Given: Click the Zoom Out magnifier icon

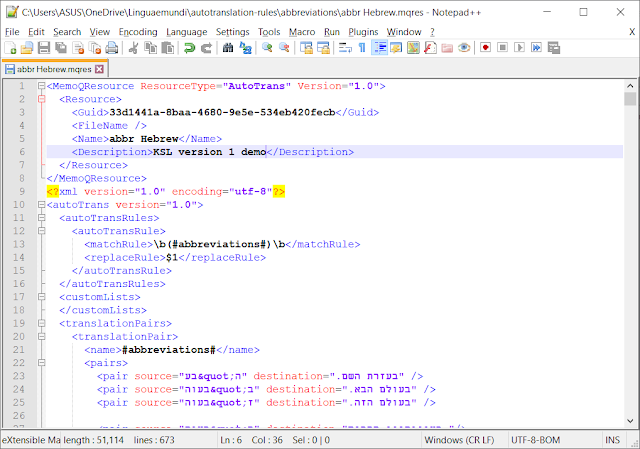Looking at the screenshot, I should tap(284, 48).
